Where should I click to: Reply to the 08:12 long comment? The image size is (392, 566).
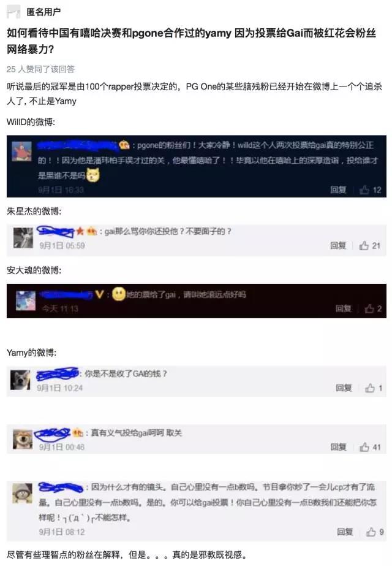pyautogui.click(x=345, y=532)
